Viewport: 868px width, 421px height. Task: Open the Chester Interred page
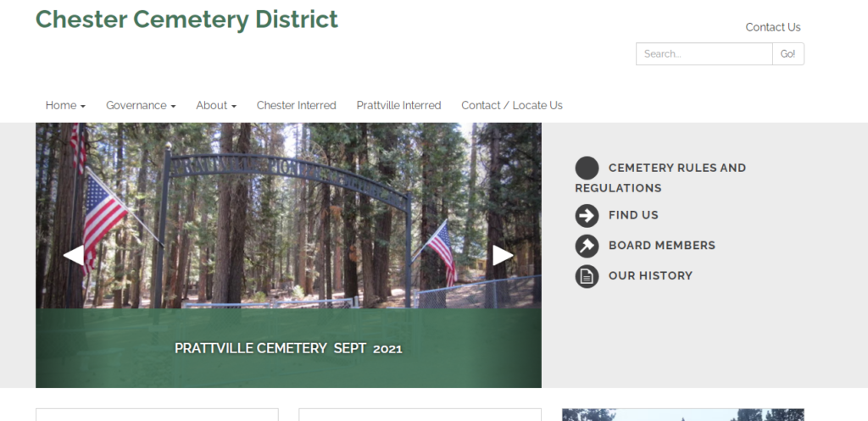[x=296, y=105]
